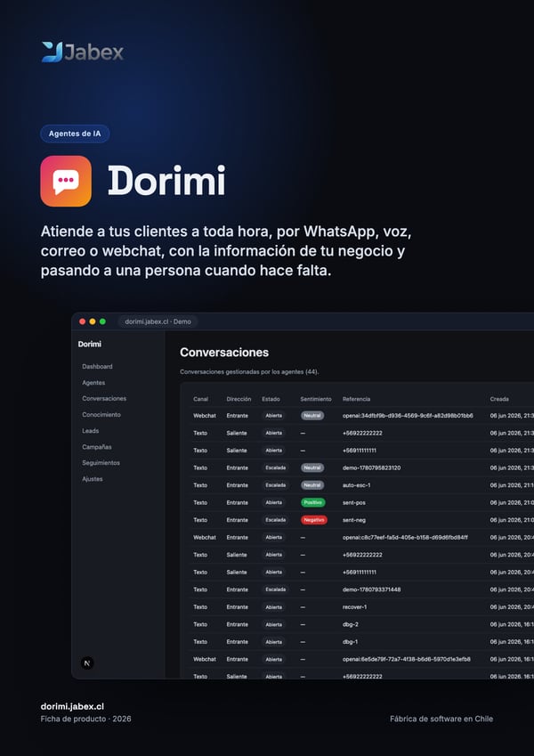Open reference auto-esc-1
The image size is (534, 756).
pyautogui.click(x=357, y=485)
